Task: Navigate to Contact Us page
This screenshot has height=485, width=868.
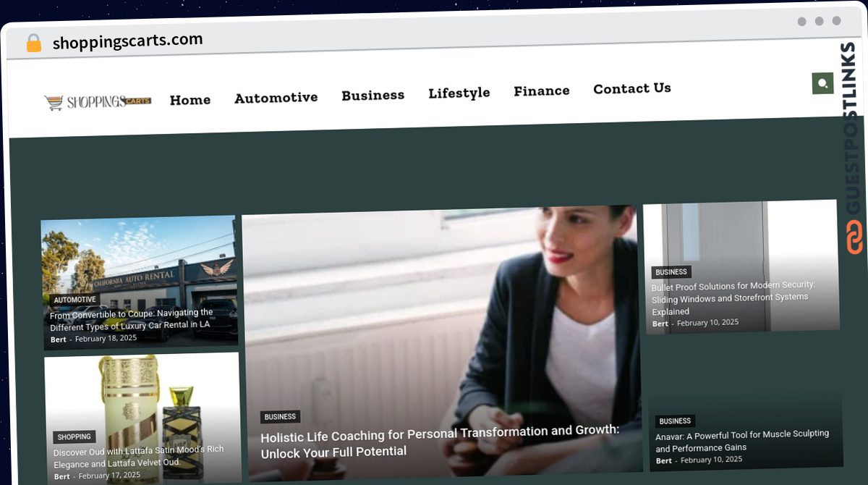Action: pyautogui.click(x=632, y=88)
